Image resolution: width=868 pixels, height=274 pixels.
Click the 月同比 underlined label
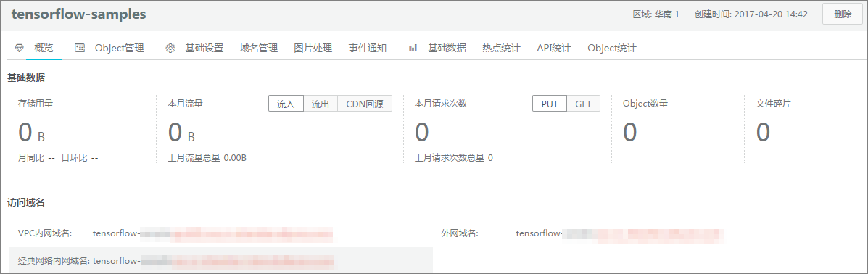click(31, 158)
